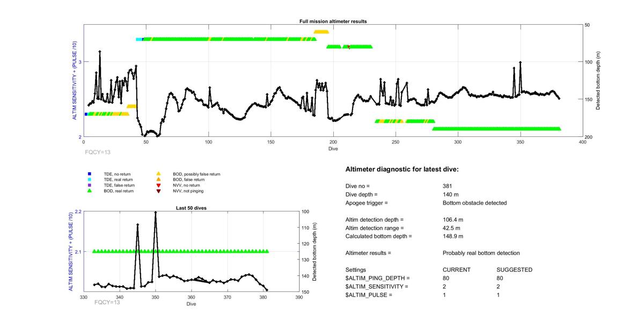The image size is (644, 328).
Task: Click the purple square legend marker for TDE, false return
Action: coord(89,185)
